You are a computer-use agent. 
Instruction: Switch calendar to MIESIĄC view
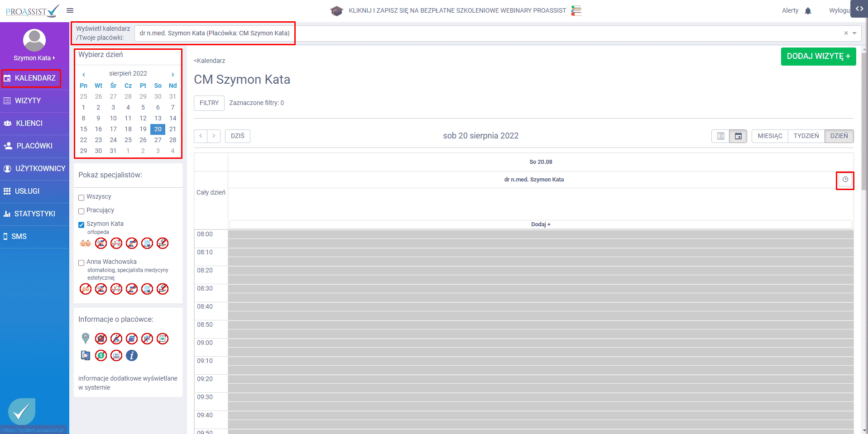point(770,136)
